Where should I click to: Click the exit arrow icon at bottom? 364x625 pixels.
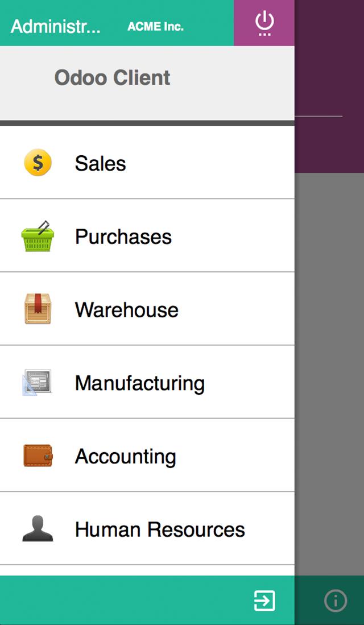(265, 600)
